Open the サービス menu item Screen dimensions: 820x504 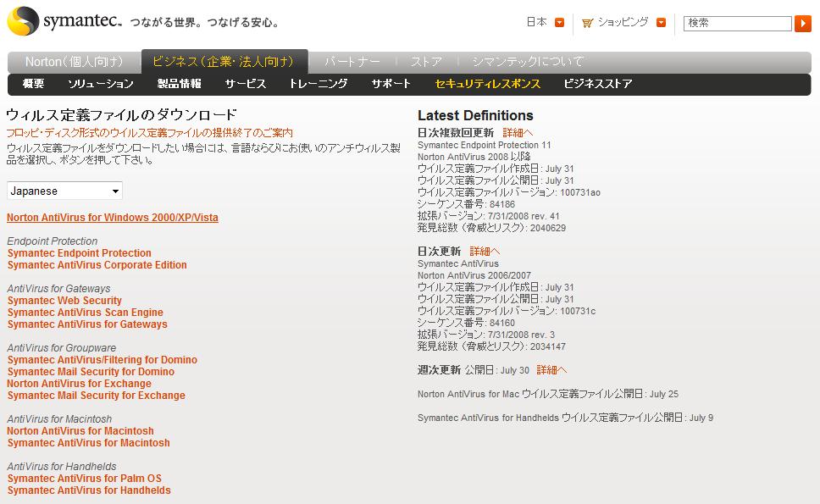coord(246,84)
